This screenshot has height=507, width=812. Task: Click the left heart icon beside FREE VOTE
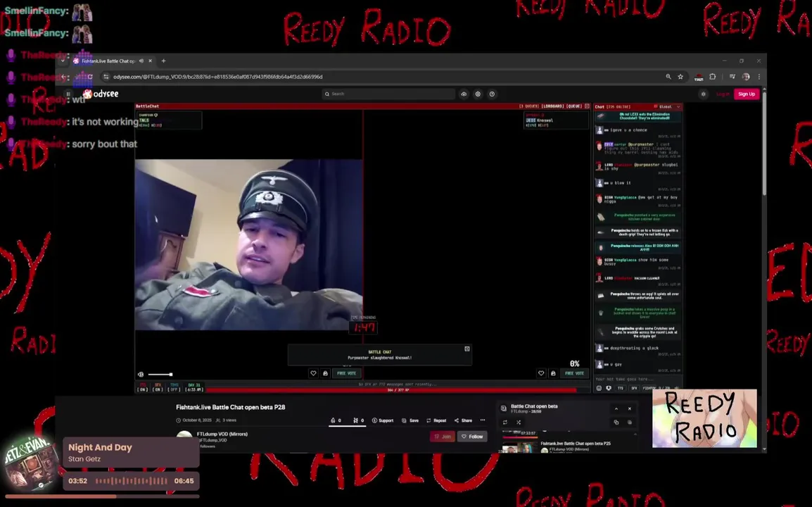[x=313, y=373]
